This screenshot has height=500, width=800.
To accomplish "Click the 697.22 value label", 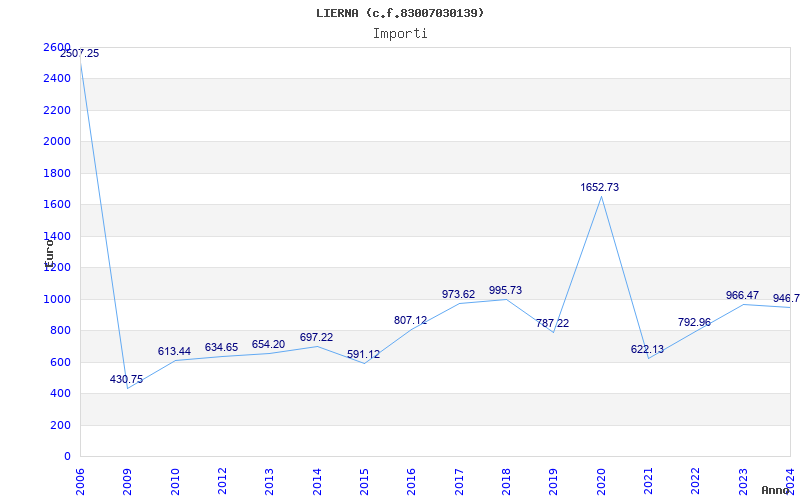I will (316, 337).
